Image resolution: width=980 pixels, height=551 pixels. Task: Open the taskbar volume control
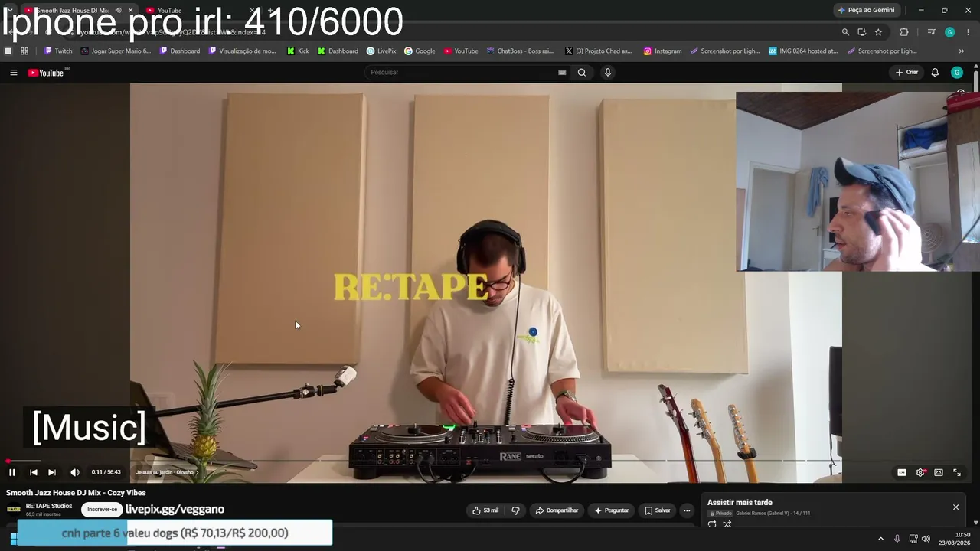(x=926, y=539)
